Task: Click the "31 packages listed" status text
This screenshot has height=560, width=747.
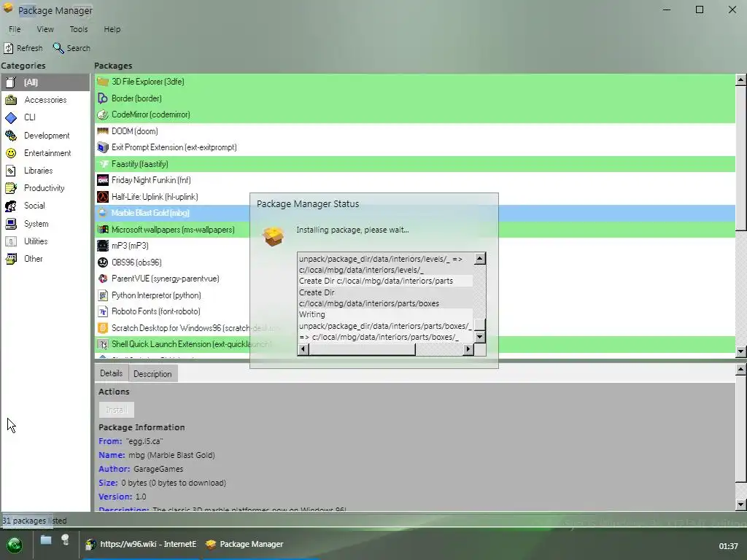Action: [x=34, y=521]
